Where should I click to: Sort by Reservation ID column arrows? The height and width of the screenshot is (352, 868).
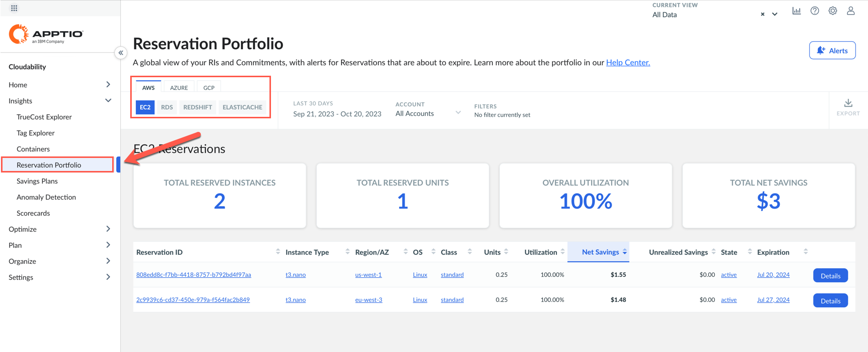click(x=278, y=252)
